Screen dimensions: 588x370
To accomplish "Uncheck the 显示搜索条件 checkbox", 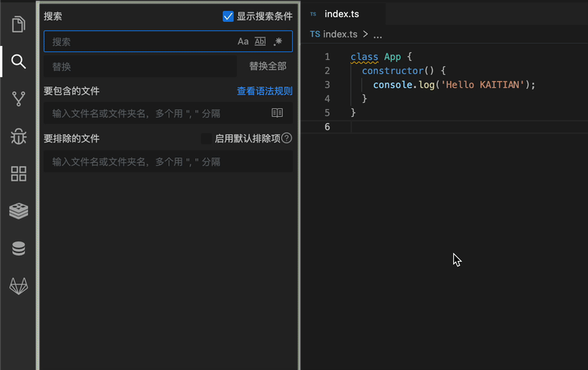I will 228,16.
